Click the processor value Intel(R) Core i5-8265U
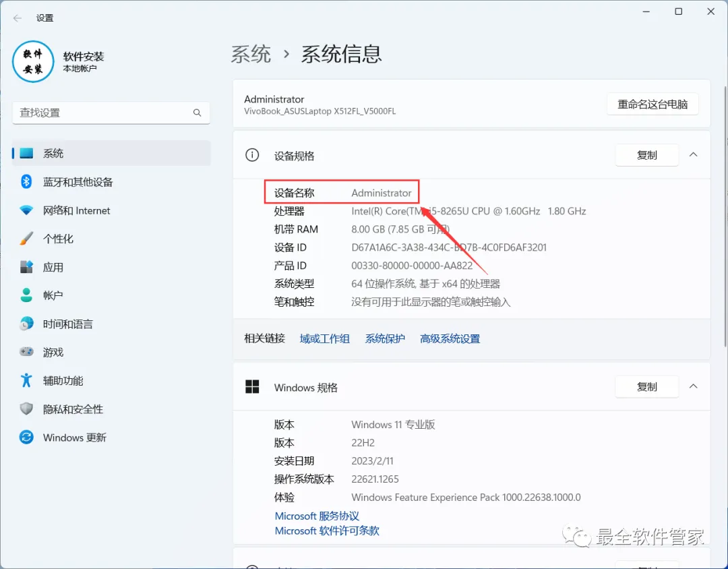 click(468, 211)
